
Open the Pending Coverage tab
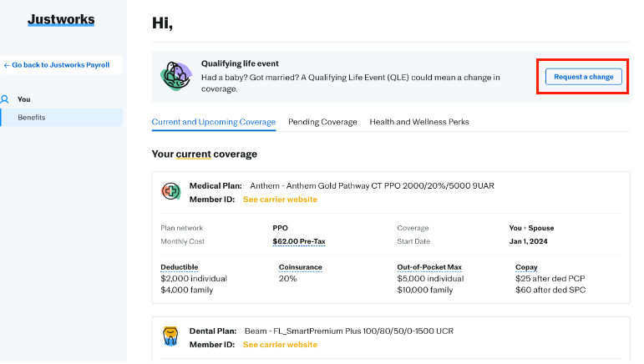322,122
